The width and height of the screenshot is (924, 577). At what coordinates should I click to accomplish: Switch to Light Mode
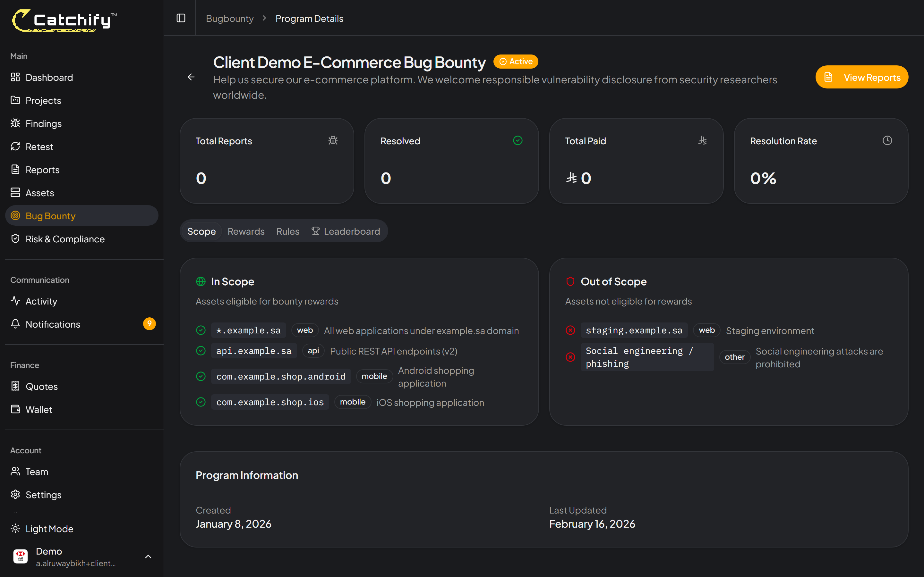coord(16,529)
